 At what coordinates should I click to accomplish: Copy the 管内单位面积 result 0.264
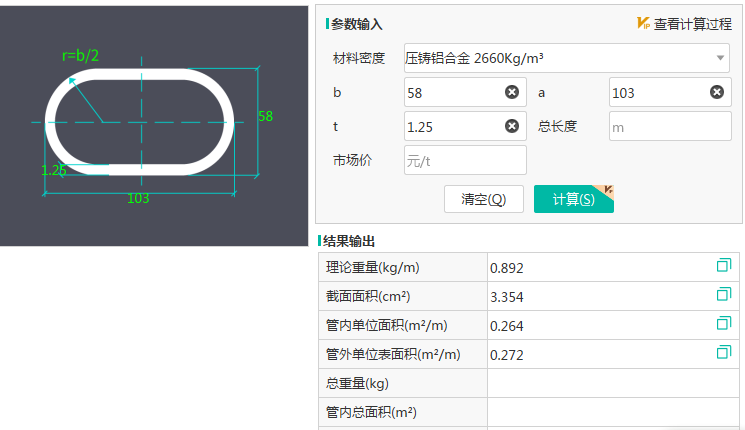click(724, 323)
